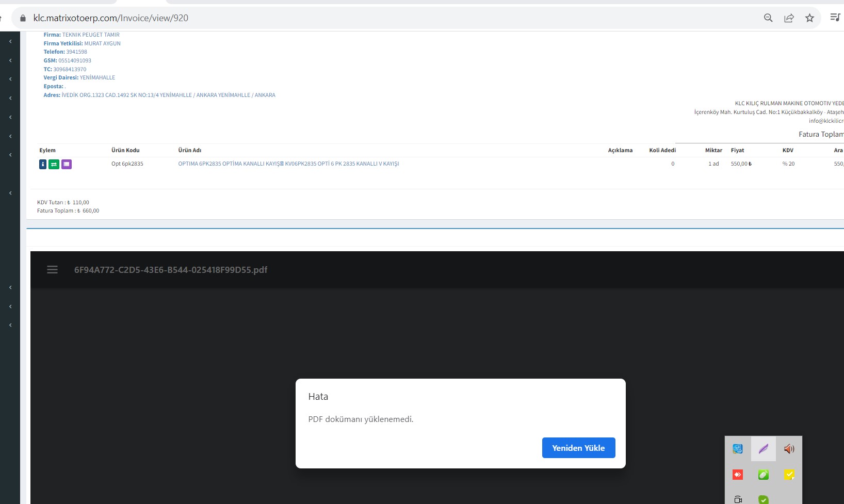Click the browser zoom magnifier icon
Image resolution: width=844 pixels, height=504 pixels.
768,18
